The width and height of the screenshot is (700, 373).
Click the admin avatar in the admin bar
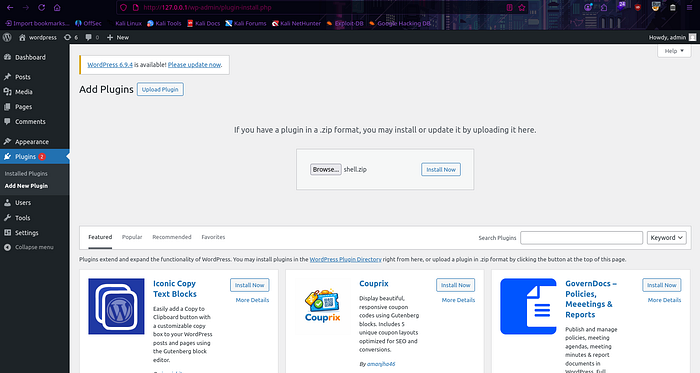692,37
